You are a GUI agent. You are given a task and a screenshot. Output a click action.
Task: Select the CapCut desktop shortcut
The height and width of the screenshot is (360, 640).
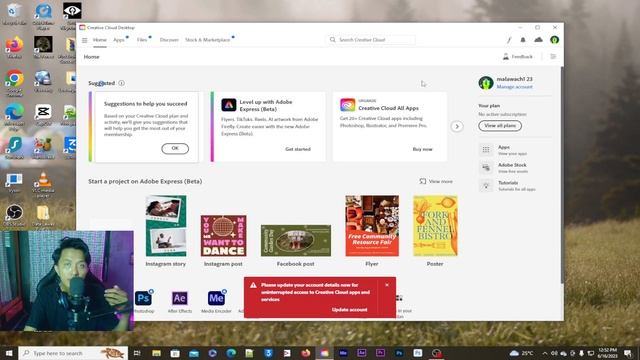[x=42, y=114]
